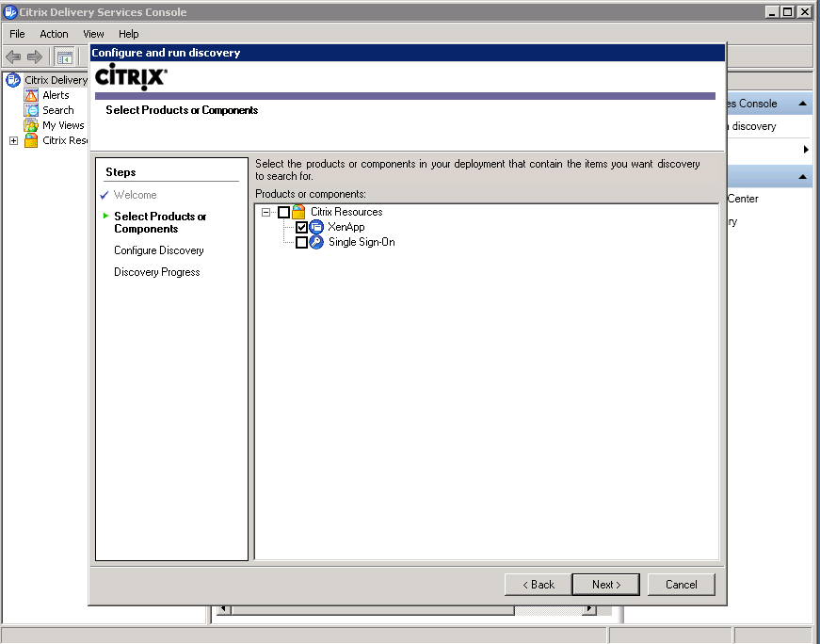This screenshot has width=820, height=644.
Task: Click the Alerts icon in console tree
Action: point(32,95)
